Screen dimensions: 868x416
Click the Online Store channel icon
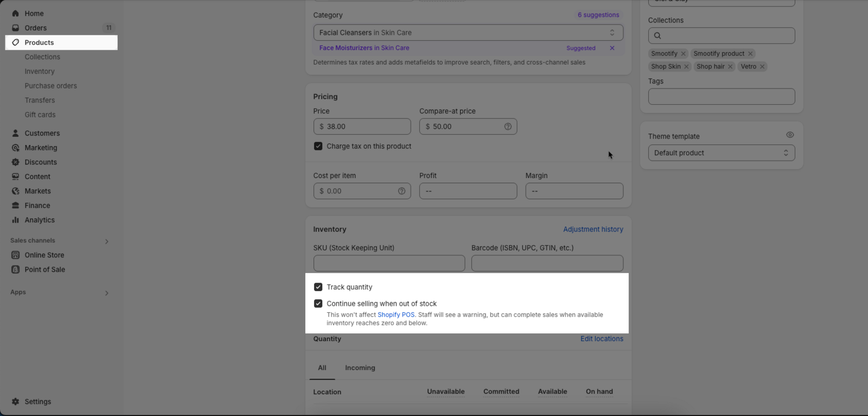click(15, 255)
